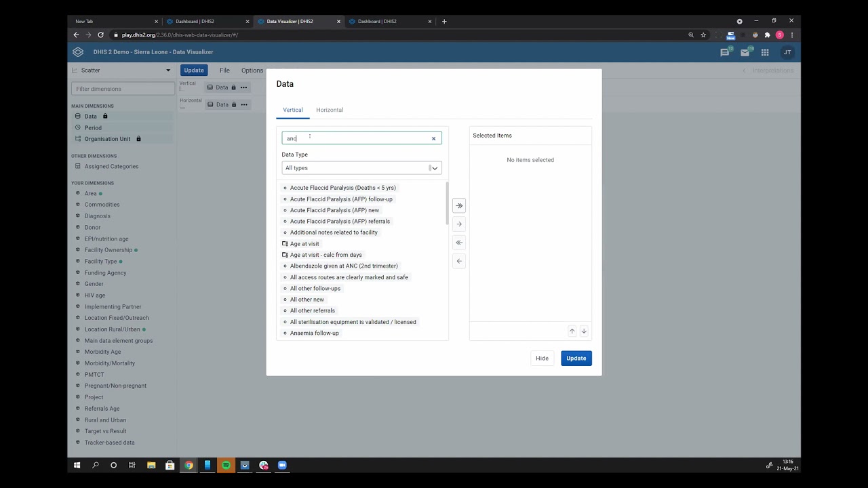Select 'Acute Flaccid Paralysis (AFP) follow-up'

point(338,199)
